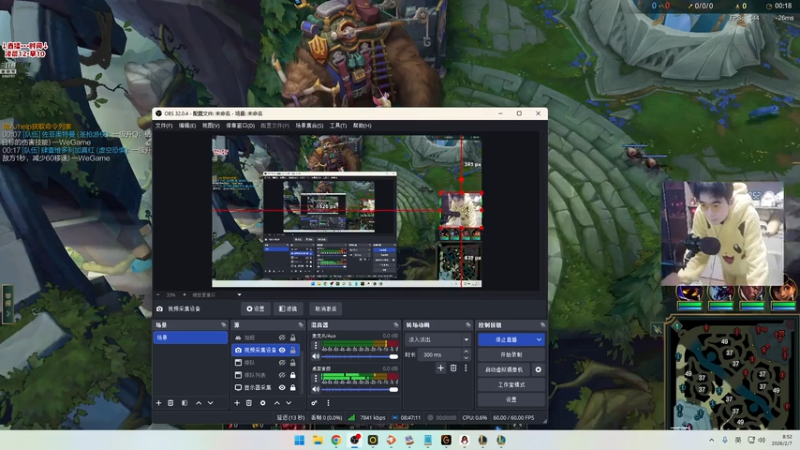
Task: Adjust the desktop audio volume slider
Action: pyautogui.click(x=360, y=389)
